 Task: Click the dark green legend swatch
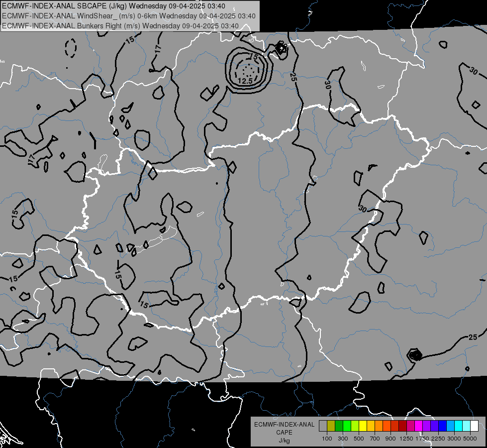pyautogui.click(x=339, y=426)
